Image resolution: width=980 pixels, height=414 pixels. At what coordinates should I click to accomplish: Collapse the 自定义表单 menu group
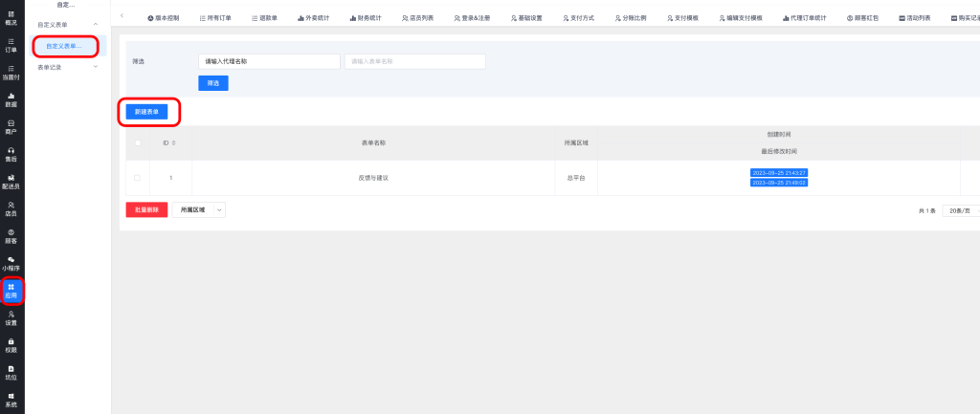click(95, 24)
